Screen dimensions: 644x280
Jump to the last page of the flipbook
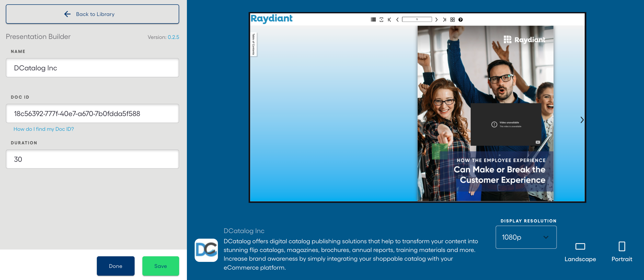[444, 20]
